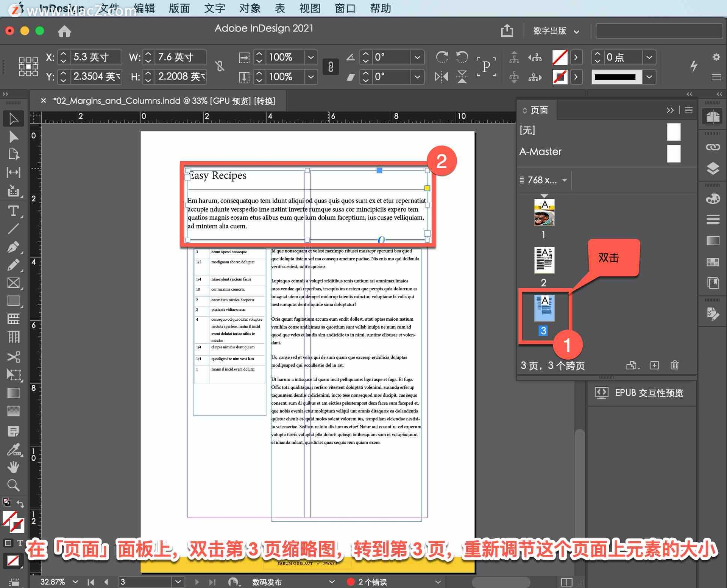The height and width of the screenshot is (588, 727).
Task: Click the Share document icon
Action: (507, 30)
